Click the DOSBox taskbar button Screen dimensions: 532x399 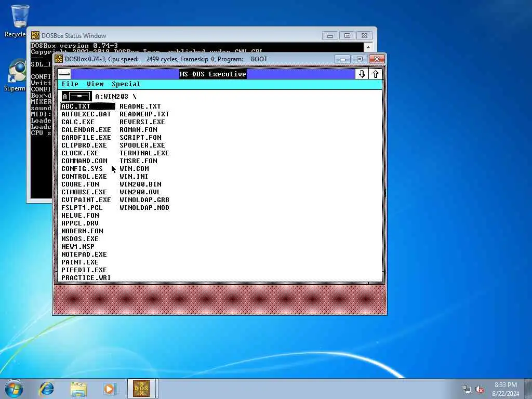coord(141,389)
